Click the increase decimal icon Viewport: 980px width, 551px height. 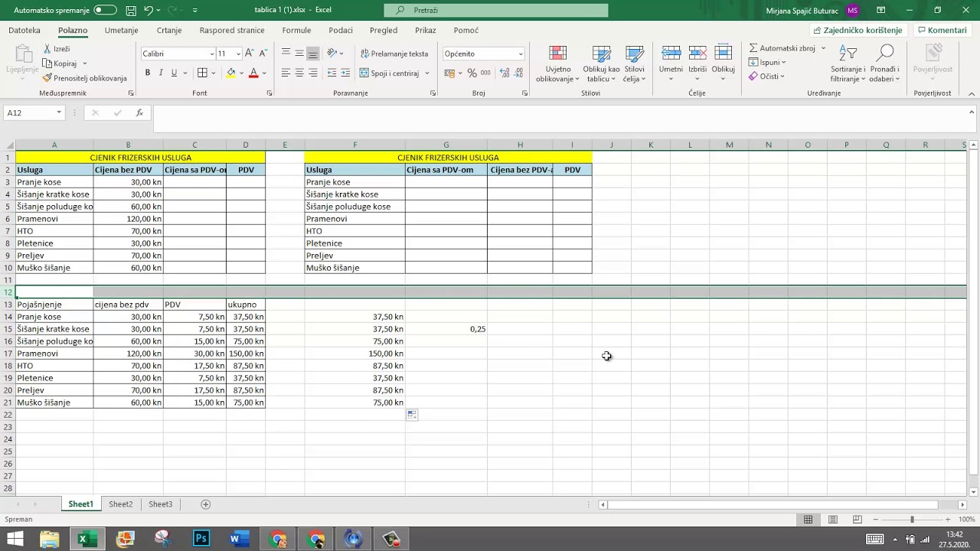(x=505, y=73)
